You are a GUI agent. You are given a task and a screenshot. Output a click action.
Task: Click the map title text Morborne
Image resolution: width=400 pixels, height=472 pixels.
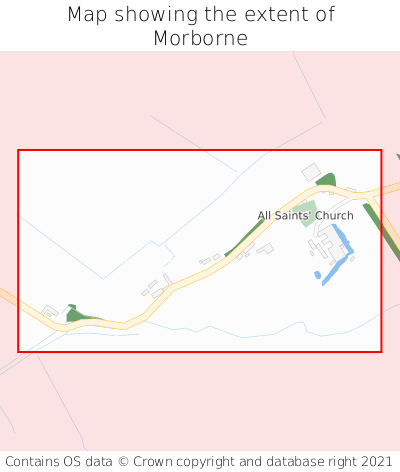pos(200,38)
